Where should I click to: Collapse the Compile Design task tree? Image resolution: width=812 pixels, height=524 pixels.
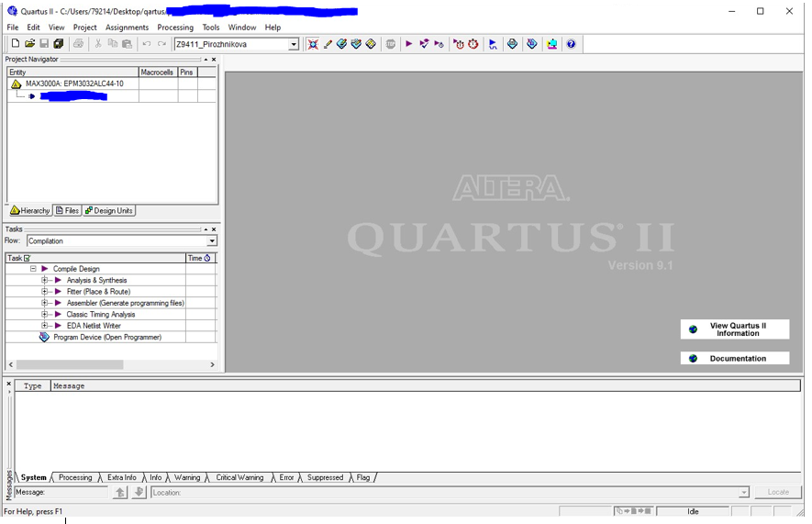coord(33,269)
